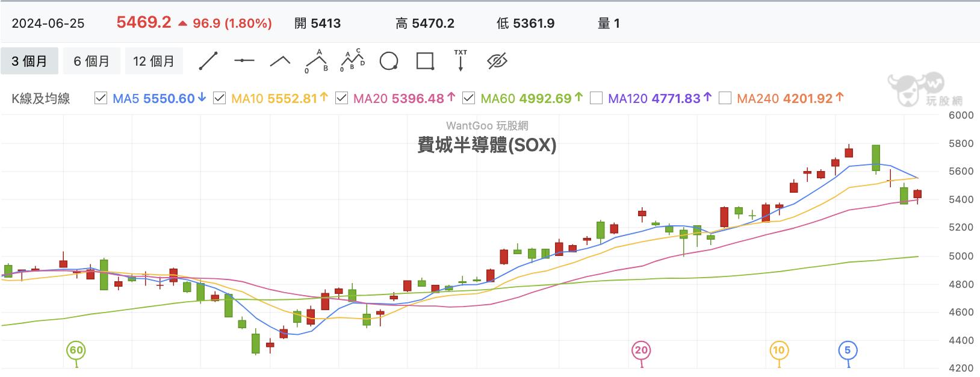Click the high price 高 5470.2
This screenshot has height=377, width=980.
[x=425, y=23]
